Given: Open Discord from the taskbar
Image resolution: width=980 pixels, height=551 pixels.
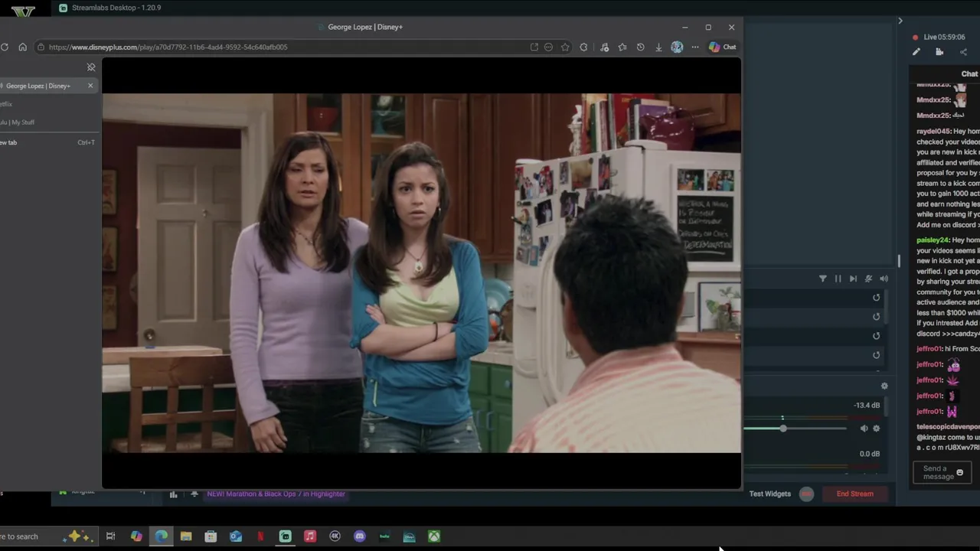Looking at the screenshot, I should 360,536.
